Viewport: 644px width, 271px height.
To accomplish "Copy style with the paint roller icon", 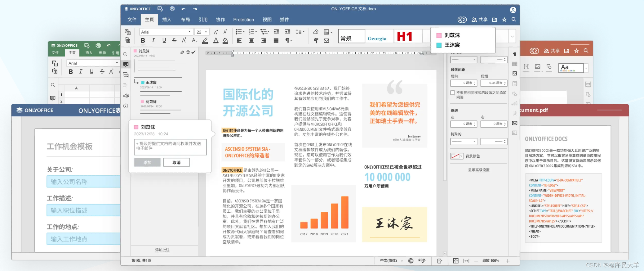I will [x=316, y=41].
